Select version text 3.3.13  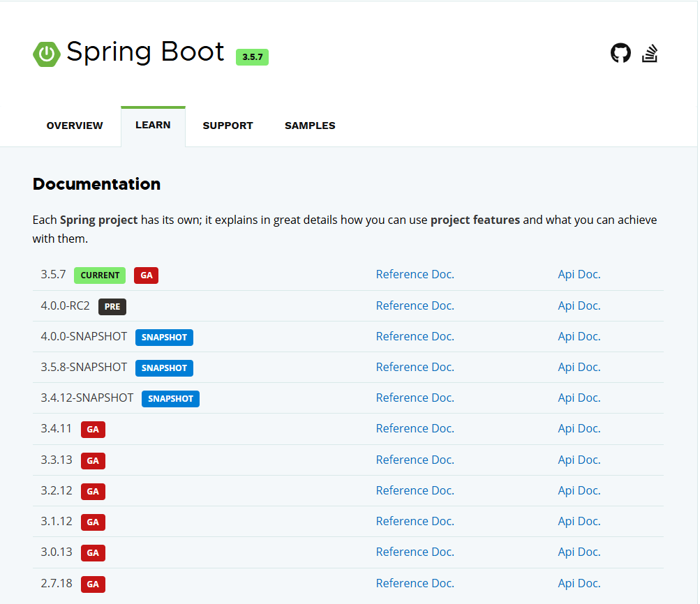tap(57, 460)
